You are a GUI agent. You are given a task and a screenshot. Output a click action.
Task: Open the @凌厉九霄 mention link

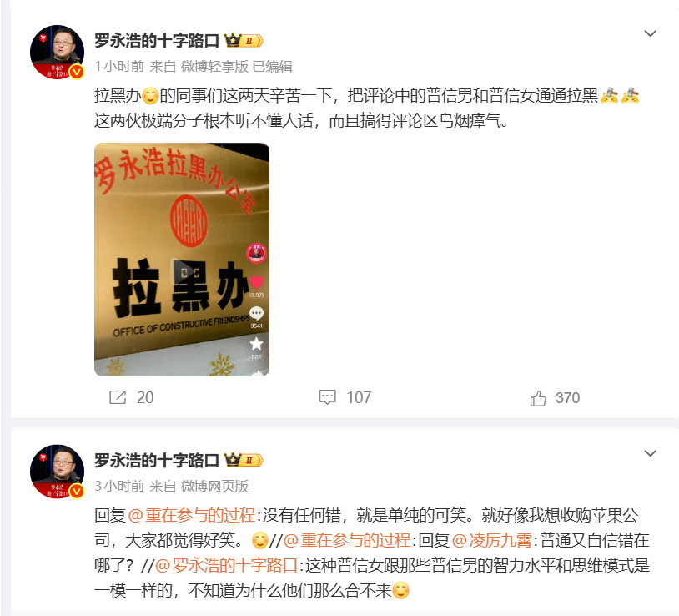click(x=491, y=540)
